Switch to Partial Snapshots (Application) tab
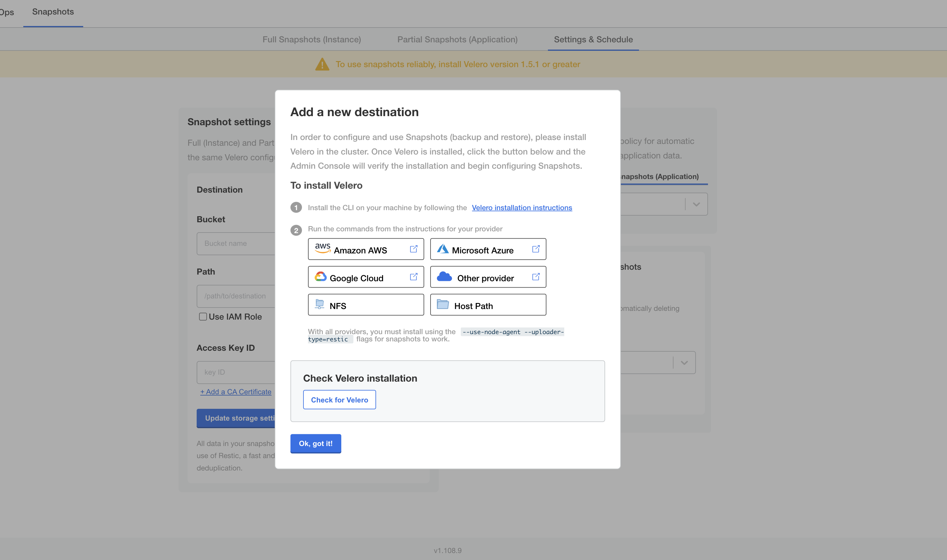947x560 pixels. point(457,39)
